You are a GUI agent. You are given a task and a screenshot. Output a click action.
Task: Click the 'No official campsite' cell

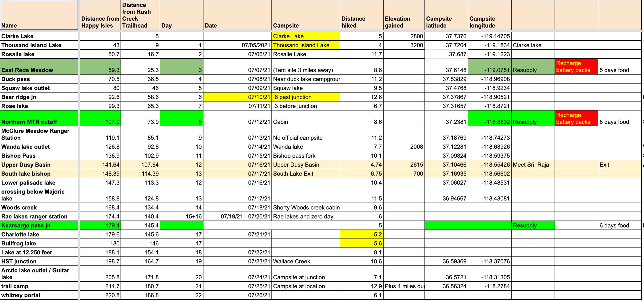(306, 134)
